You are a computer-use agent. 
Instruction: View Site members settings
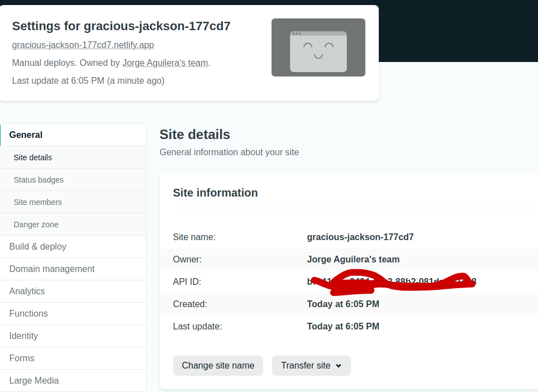click(x=37, y=202)
